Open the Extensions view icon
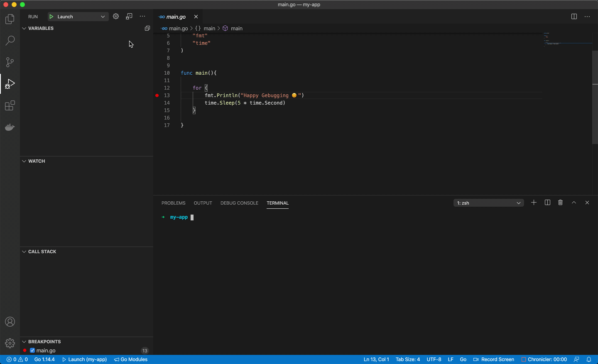This screenshot has width=598, height=364. [x=10, y=106]
